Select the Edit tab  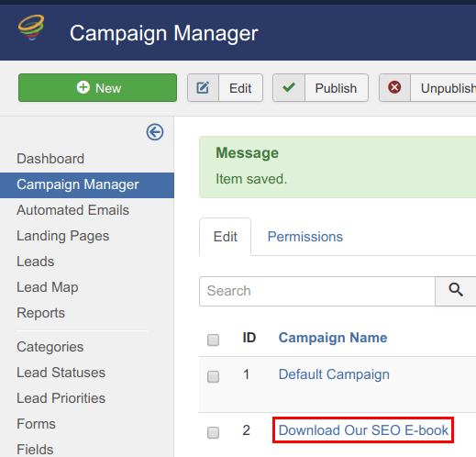(226, 237)
